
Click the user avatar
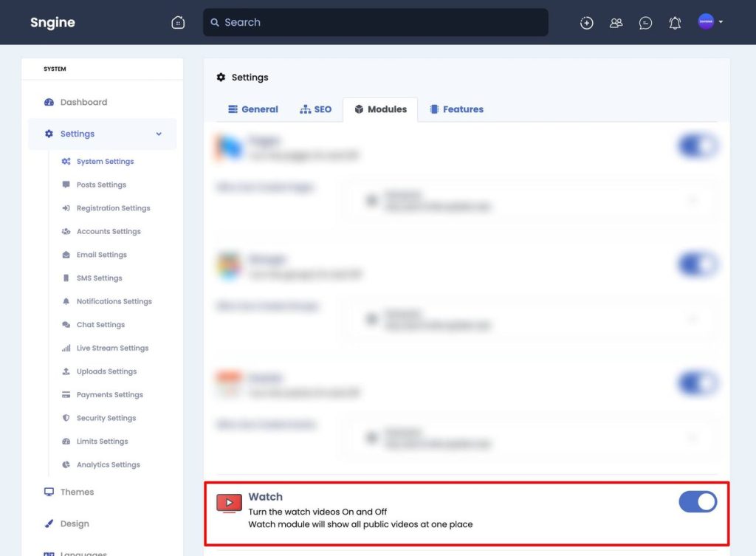tap(706, 21)
